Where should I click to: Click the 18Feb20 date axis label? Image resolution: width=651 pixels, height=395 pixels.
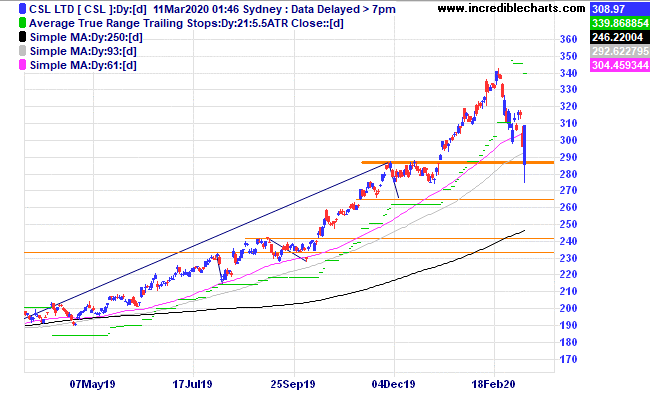[493, 384]
